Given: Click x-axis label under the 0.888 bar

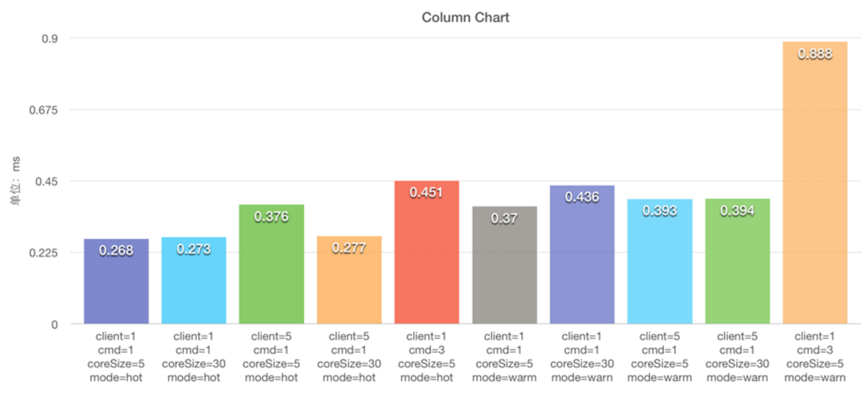Looking at the screenshot, I should tap(815, 357).
